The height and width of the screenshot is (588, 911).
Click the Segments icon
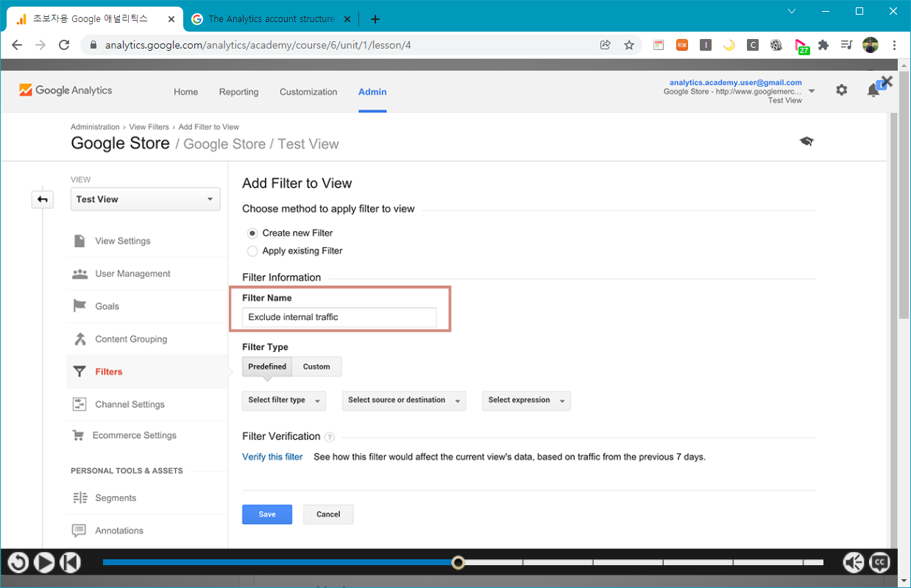coord(79,498)
